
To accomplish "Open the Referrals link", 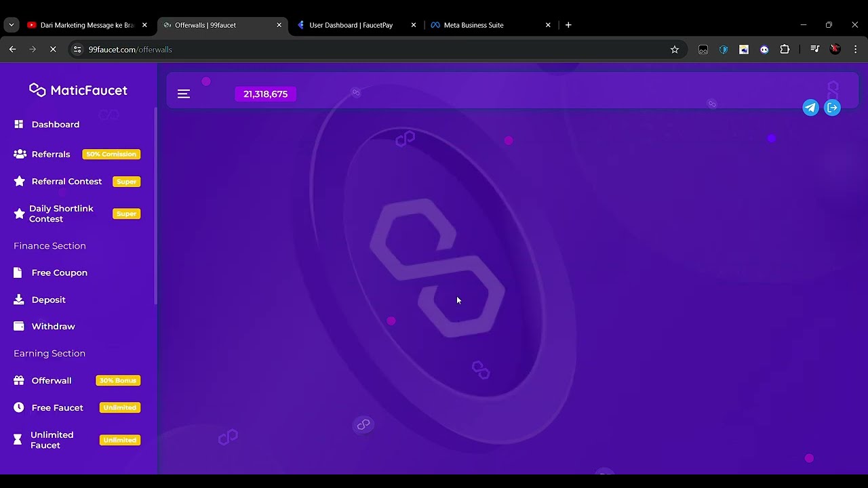I will click(51, 155).
